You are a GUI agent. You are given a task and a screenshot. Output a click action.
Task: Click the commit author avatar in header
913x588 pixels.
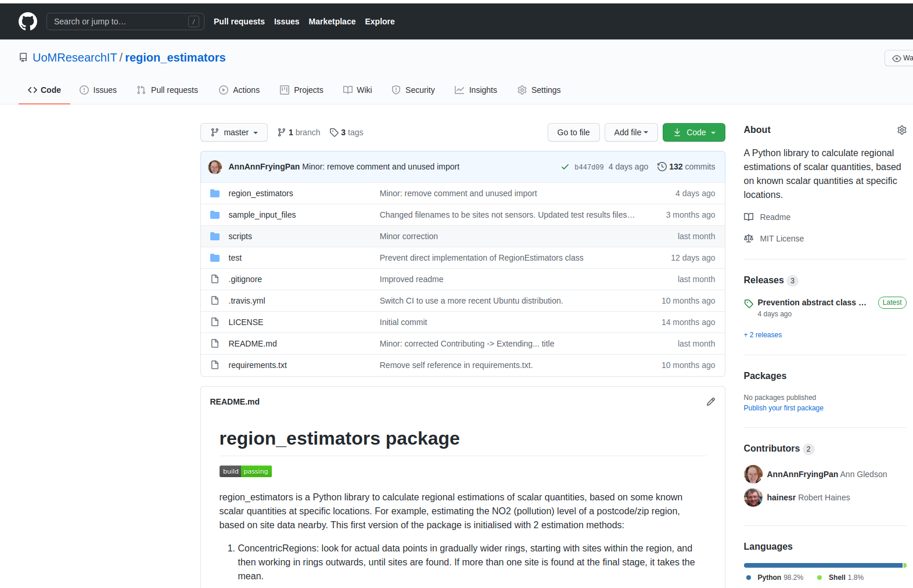pyautogui.click(x=215, y=167)
